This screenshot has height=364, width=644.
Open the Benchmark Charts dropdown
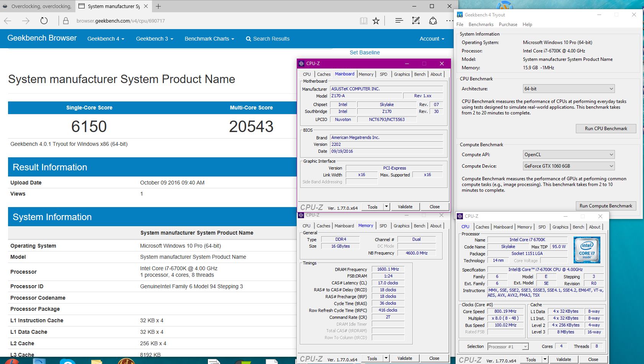[x=209, y=39]
